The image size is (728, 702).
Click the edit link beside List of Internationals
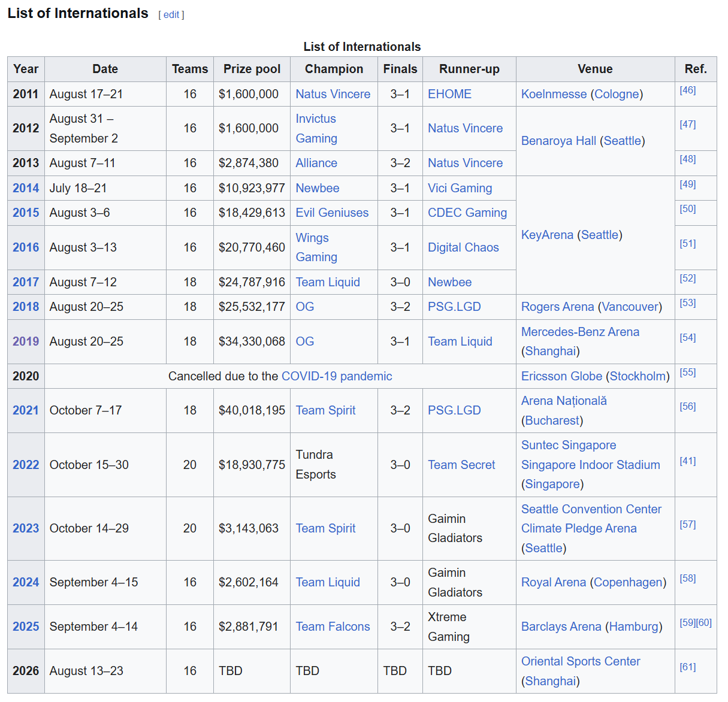tap(171, 15)
